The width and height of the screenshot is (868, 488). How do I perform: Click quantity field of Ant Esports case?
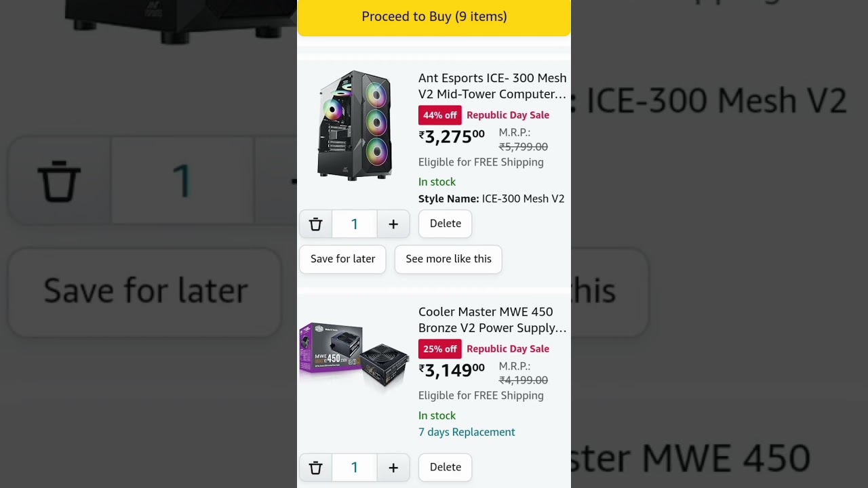click(354, 224)
